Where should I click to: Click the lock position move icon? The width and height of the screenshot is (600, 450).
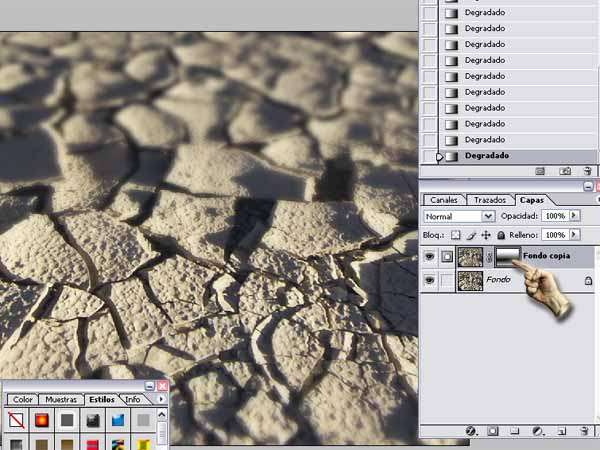[486, 234]
